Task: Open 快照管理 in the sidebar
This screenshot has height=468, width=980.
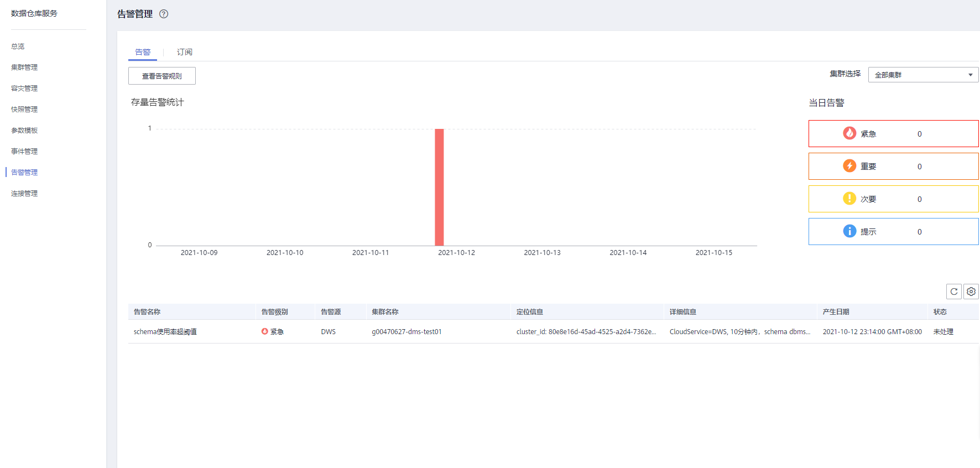Action: point(24,110)
